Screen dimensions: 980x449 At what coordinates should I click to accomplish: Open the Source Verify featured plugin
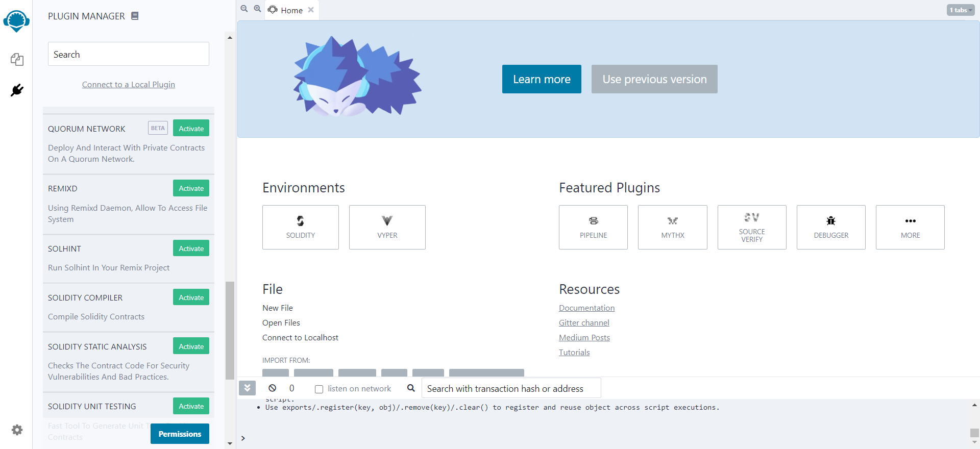(752, 227)
